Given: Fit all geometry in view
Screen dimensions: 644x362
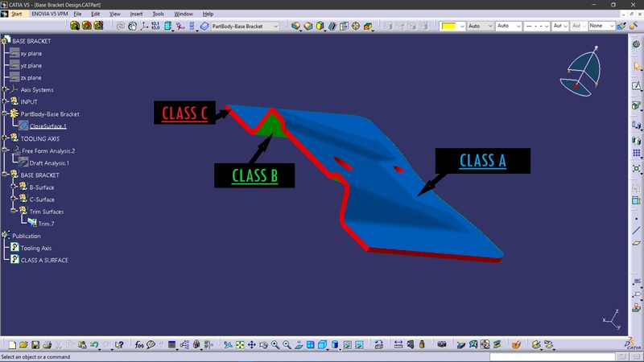Looking at the screenshot, I should click(x=240, y=345).
